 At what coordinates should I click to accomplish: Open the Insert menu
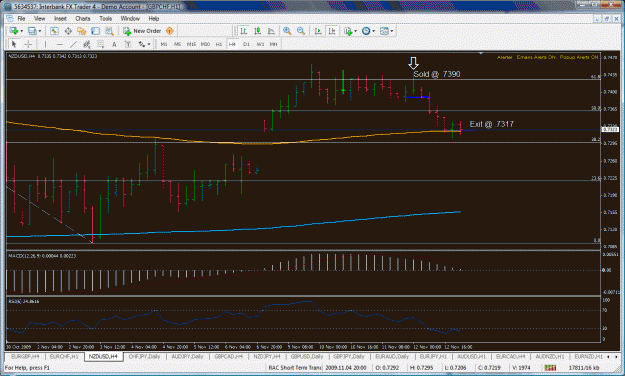click(60, 18)
